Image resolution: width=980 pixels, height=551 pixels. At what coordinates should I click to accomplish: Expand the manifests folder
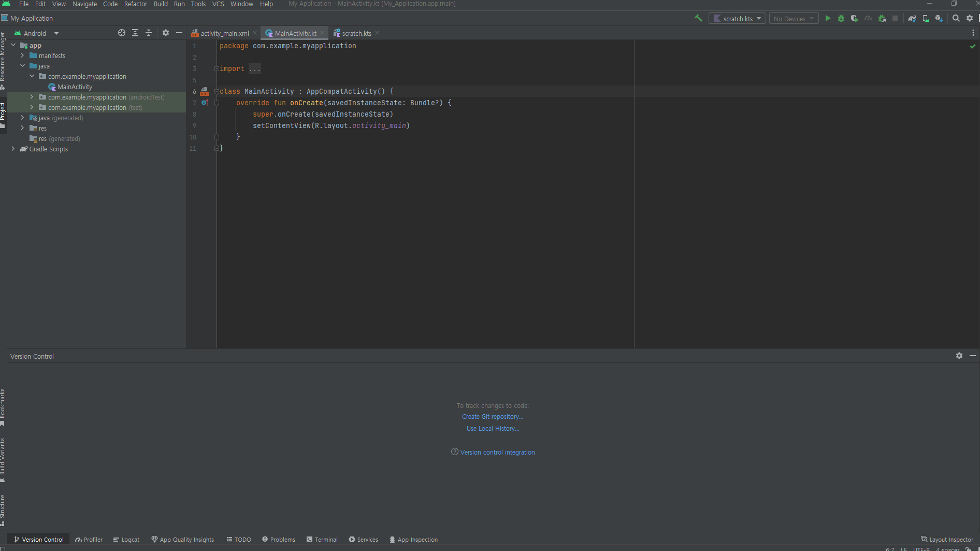pyautogui.click(x=23, y=55)
